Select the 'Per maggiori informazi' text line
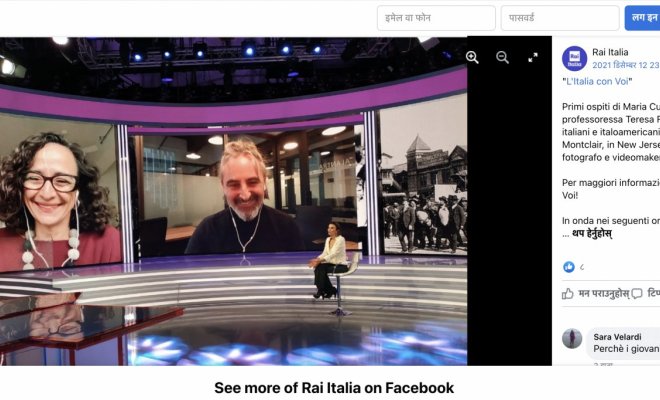Image resolution: width=660 pixels, height=400 pixels. (611, 183)
